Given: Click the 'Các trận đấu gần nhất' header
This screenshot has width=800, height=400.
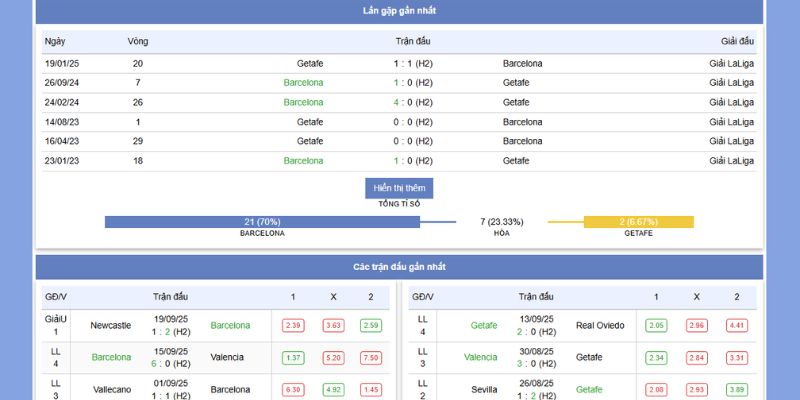Looking at the screenshot, I should 399,267.
